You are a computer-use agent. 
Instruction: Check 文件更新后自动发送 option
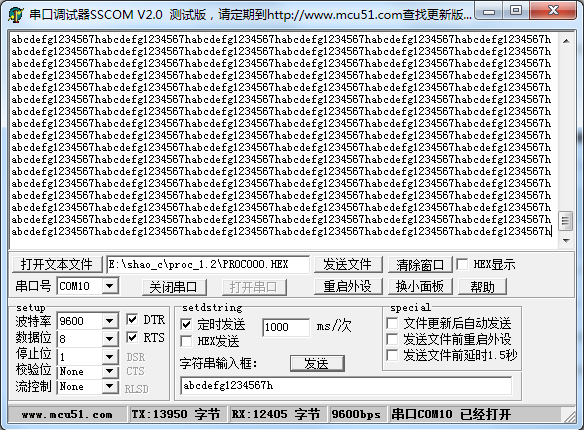pos(392,323)
